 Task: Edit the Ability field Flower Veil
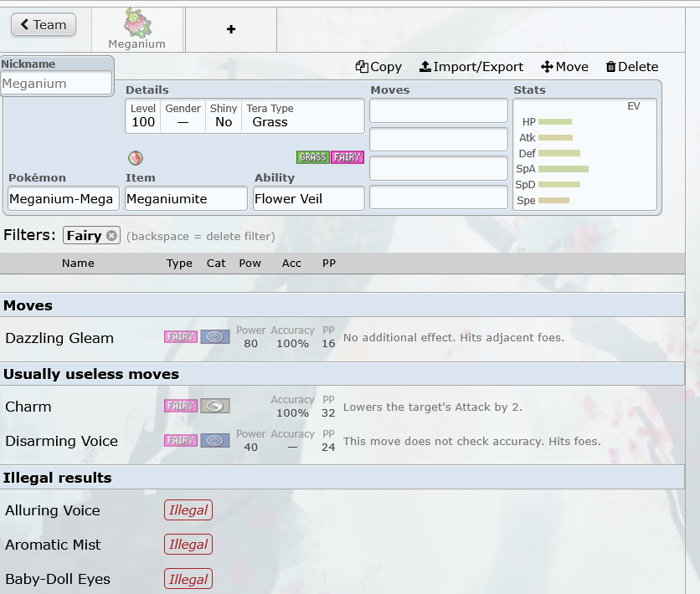coord(308,198)
